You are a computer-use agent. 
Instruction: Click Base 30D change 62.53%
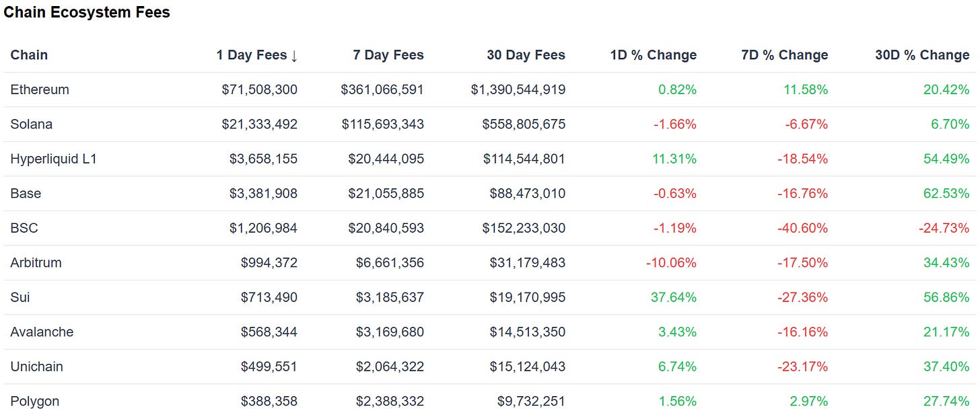[946, 194]
